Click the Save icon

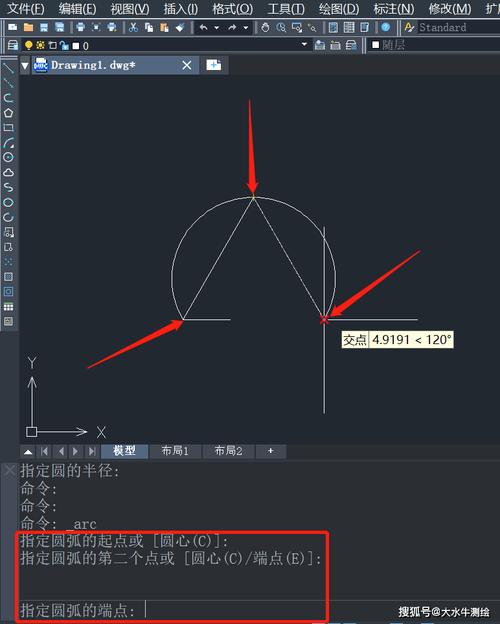[x=44, y=27]
